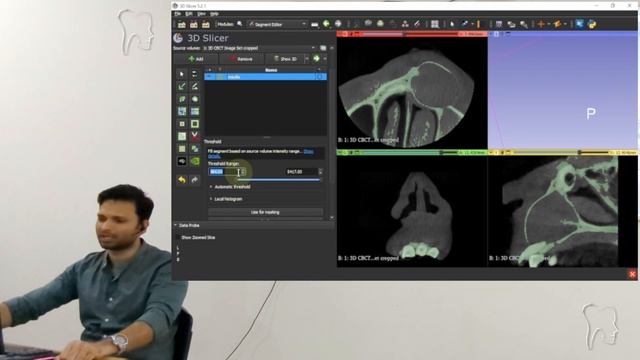Click the yellow Undo arrow

tap(182, 180)
